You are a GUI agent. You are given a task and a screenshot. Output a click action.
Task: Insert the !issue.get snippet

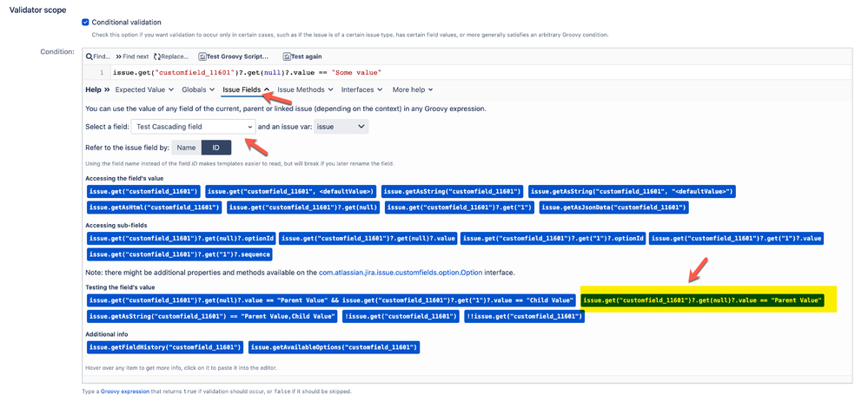click(x=401, y=317)
